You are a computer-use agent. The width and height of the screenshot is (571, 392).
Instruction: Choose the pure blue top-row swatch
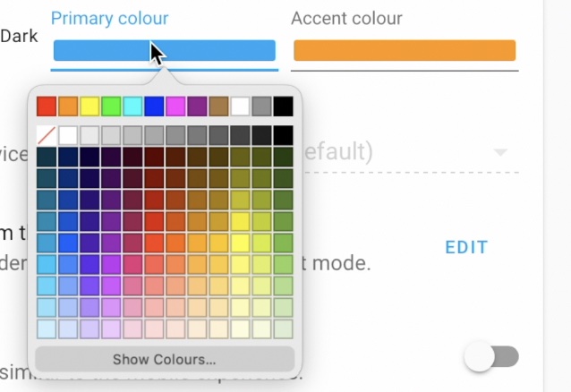point(154,107)
